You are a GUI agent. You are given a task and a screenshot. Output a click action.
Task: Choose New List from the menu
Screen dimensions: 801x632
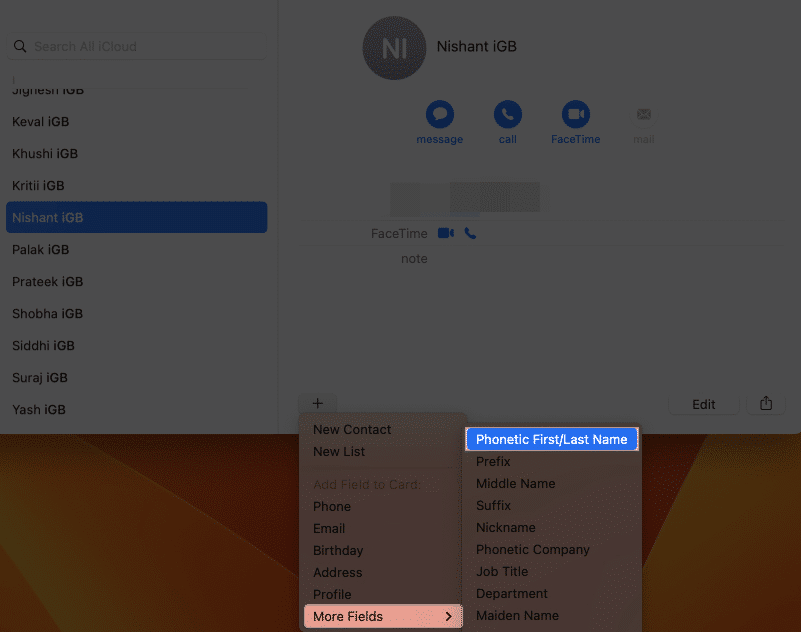pos(339,452)
